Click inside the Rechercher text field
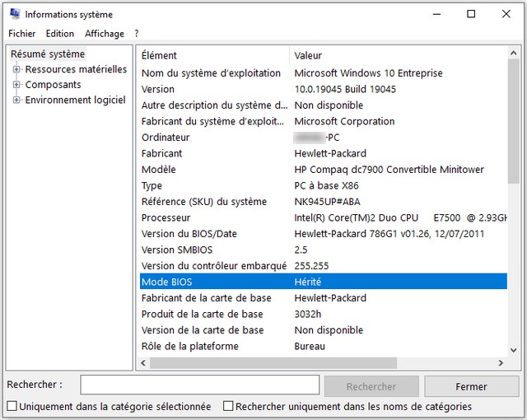 point(199,385)
